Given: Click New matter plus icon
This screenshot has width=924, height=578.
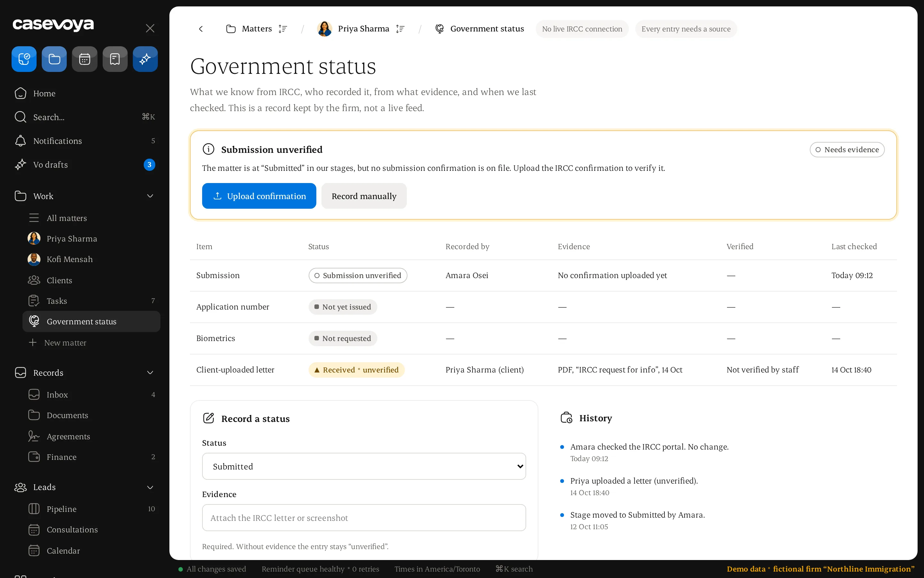Looking at the screenshot, I should click(33, 343).
